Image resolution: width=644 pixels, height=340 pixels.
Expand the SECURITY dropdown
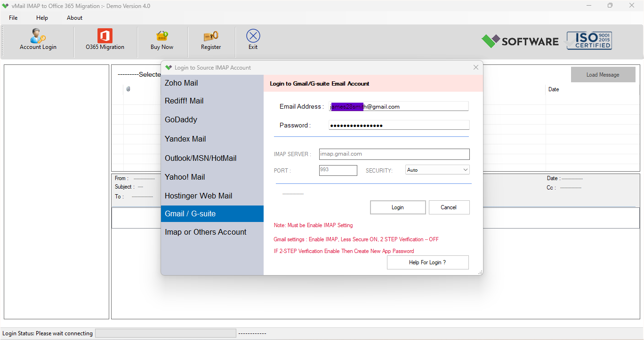click(x=437, y=170)
